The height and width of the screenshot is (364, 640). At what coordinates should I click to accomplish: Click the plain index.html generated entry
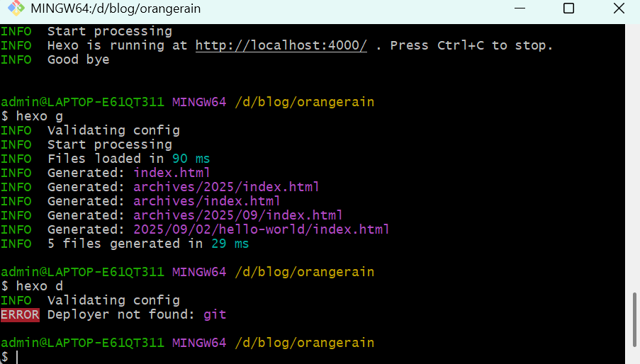click(172, 173)
